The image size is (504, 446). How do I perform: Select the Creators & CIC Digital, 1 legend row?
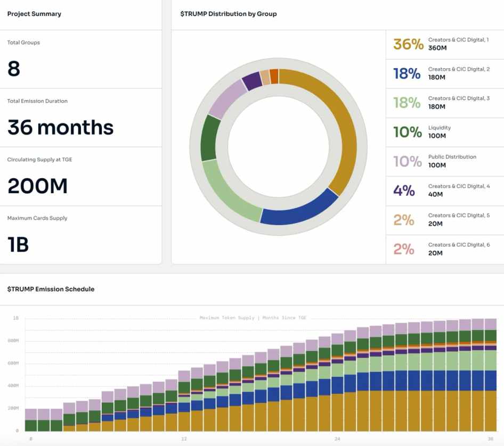pyautogui.click(x=445, y=45)
